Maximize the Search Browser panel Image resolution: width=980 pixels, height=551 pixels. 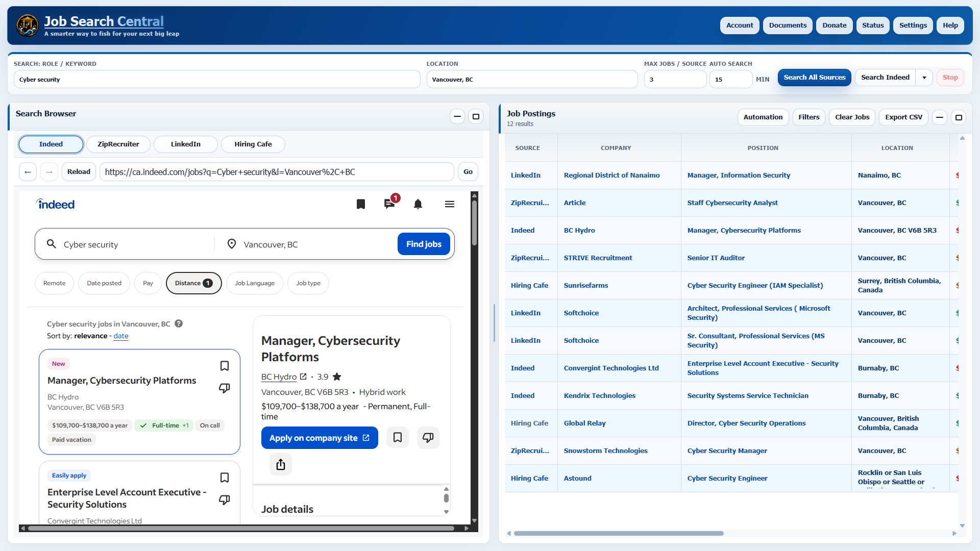(x=476, y=116)
